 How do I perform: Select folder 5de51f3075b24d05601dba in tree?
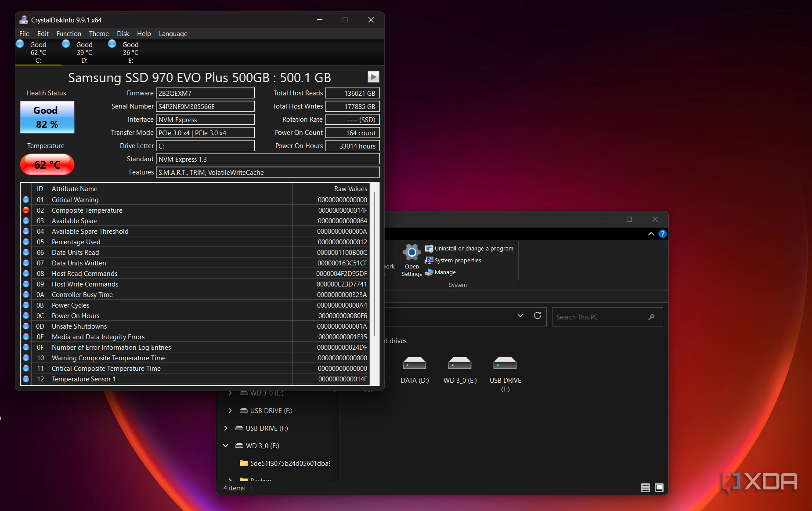(x=290, y=463)
